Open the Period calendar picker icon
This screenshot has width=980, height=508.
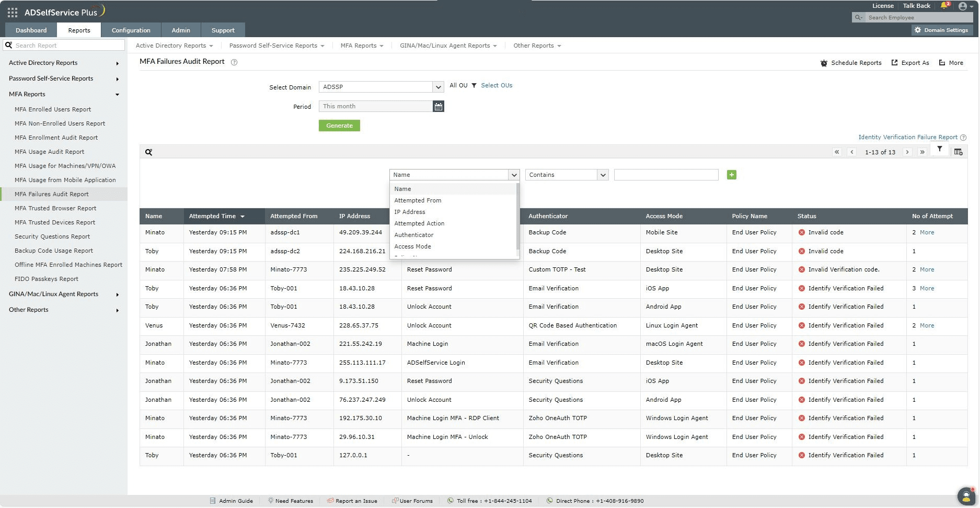438,107
